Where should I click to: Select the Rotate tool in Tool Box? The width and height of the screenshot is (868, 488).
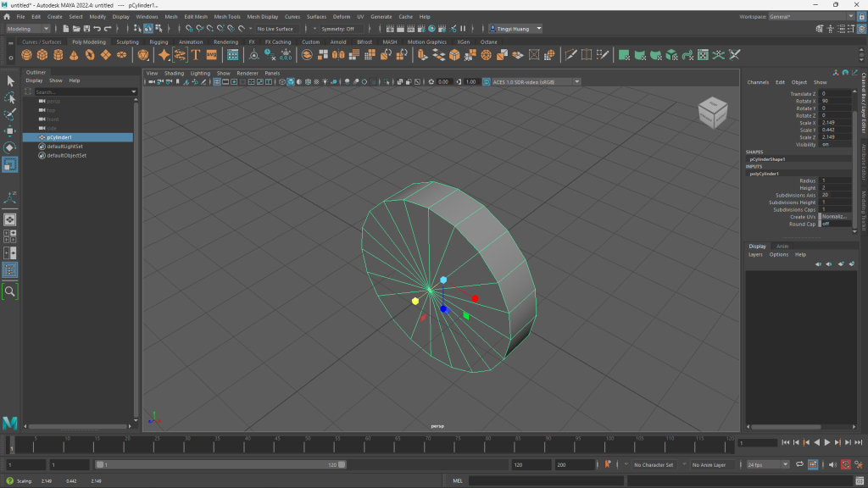[x=10, y=147]
